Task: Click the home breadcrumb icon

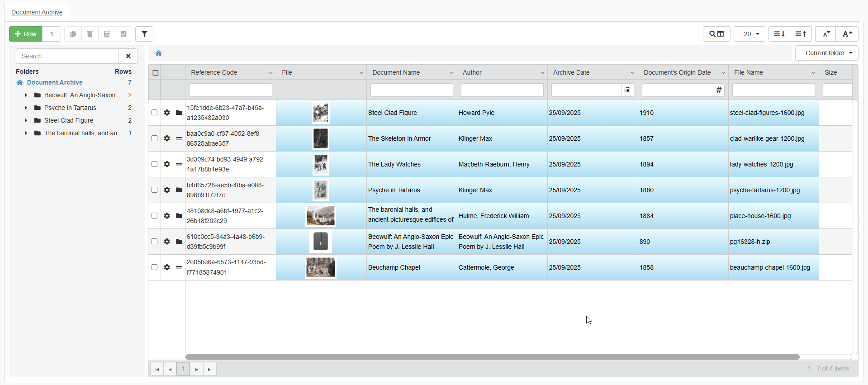Action: coord(159,53)
